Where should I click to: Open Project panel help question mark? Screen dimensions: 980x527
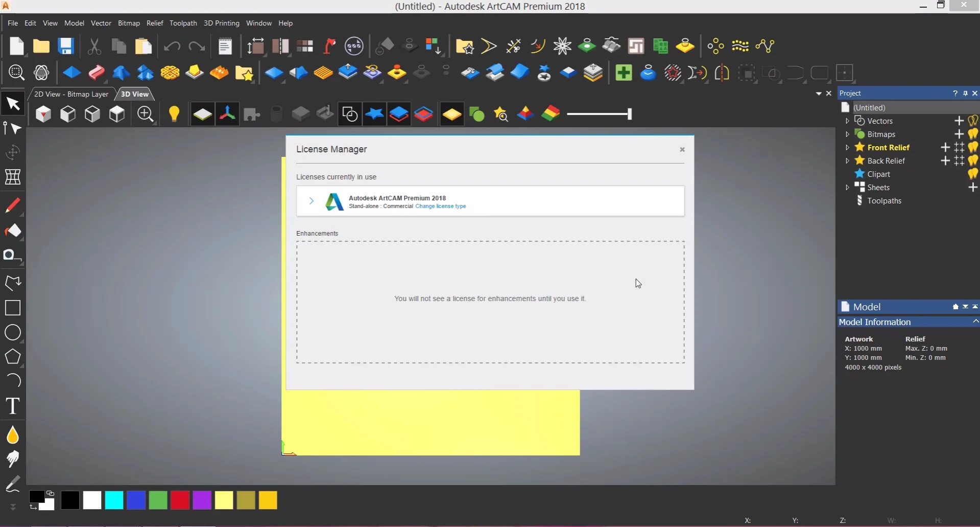[955, 93]
